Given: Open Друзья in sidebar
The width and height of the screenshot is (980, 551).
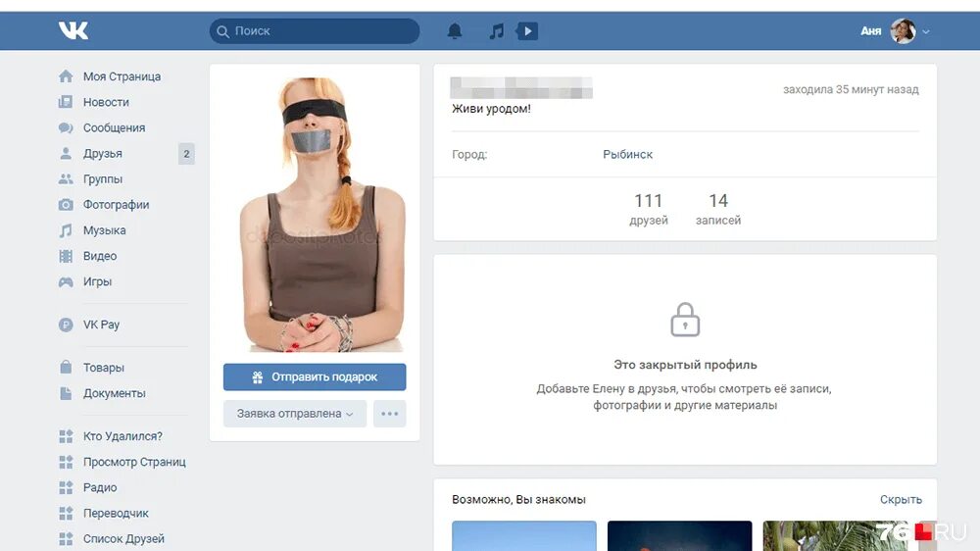Looking at the screenshot, I should [x=103, y=153].
